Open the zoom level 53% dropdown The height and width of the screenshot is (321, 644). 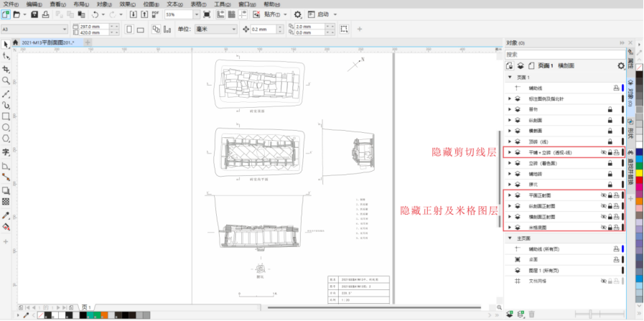point(197,14)
